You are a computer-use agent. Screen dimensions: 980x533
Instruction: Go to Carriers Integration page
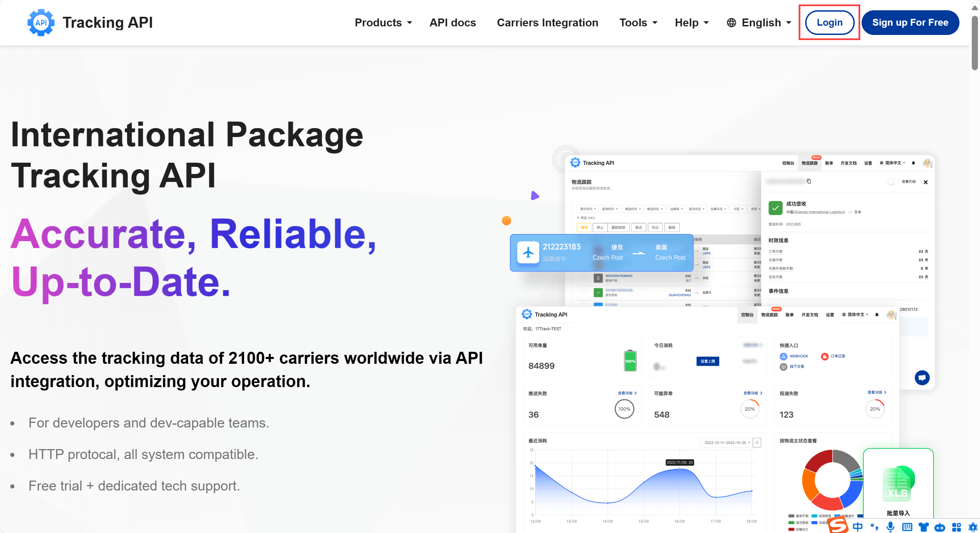[x=547, y=23]
